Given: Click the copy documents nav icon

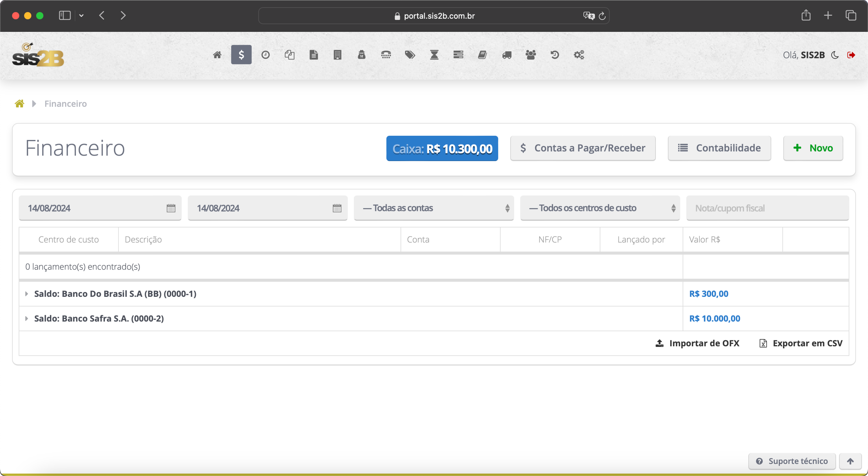Looking at the screenshot, I should (x=290, y=55).
